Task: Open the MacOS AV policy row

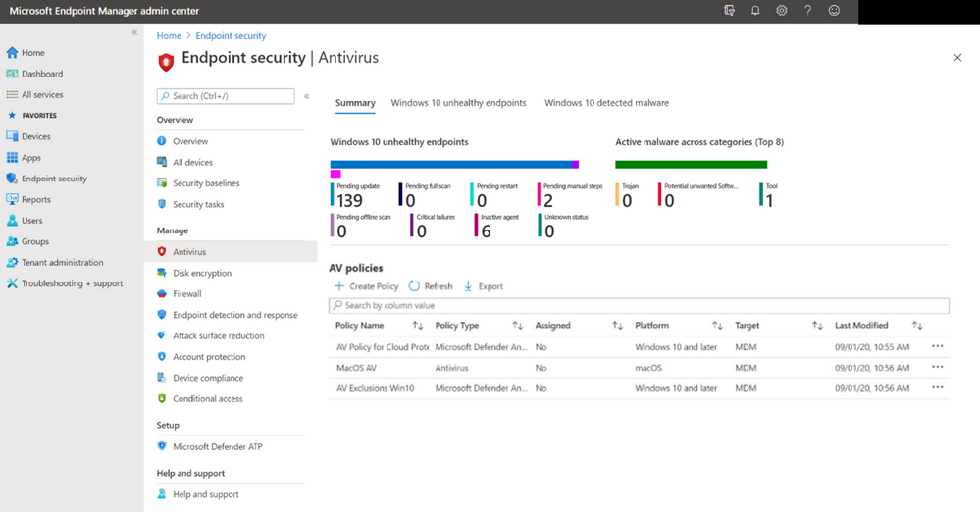Action: pyautogui.click(x=639, y=368)
